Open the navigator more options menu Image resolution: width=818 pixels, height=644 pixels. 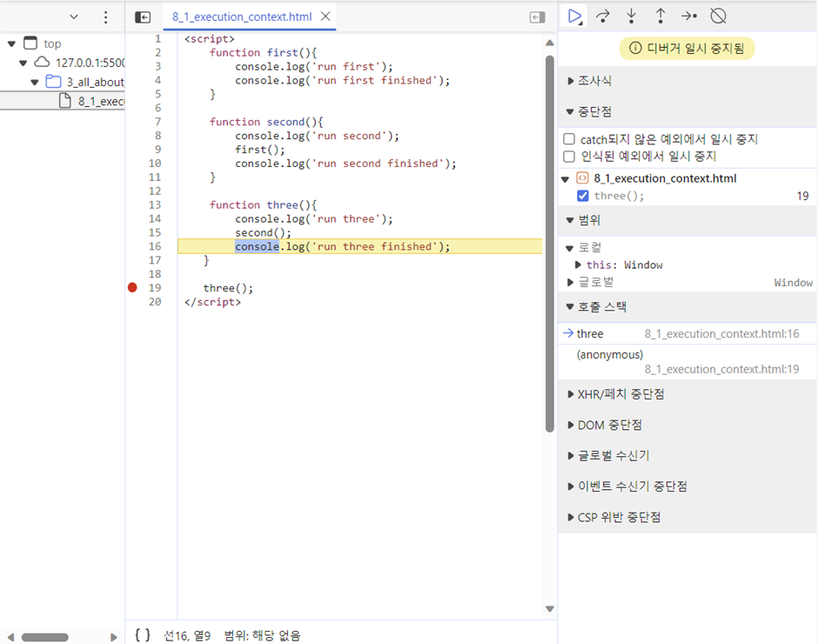click(106, 17)
